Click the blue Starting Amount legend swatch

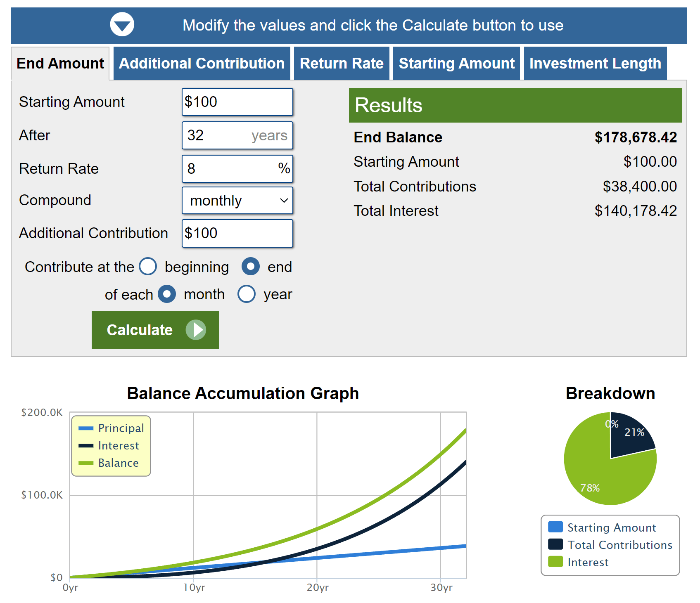555,527
